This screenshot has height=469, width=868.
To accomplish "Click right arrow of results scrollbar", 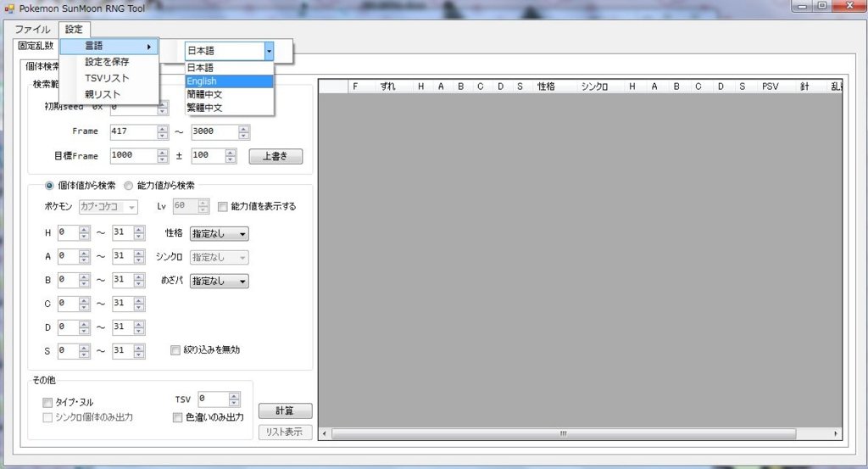I will [835, 433].
